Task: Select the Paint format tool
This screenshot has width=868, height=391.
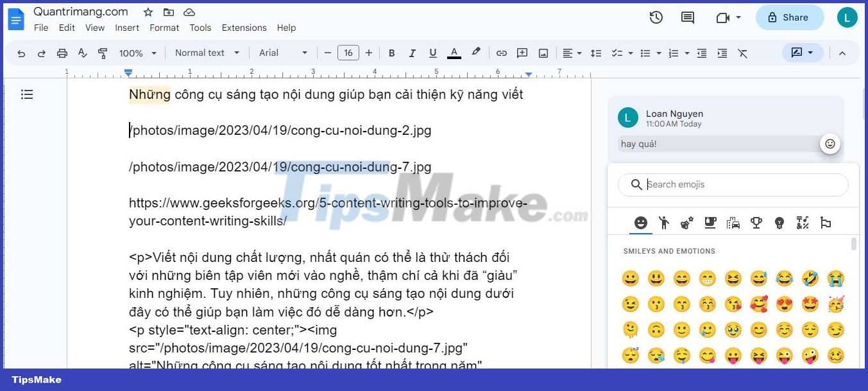Action: pos(103,53)
